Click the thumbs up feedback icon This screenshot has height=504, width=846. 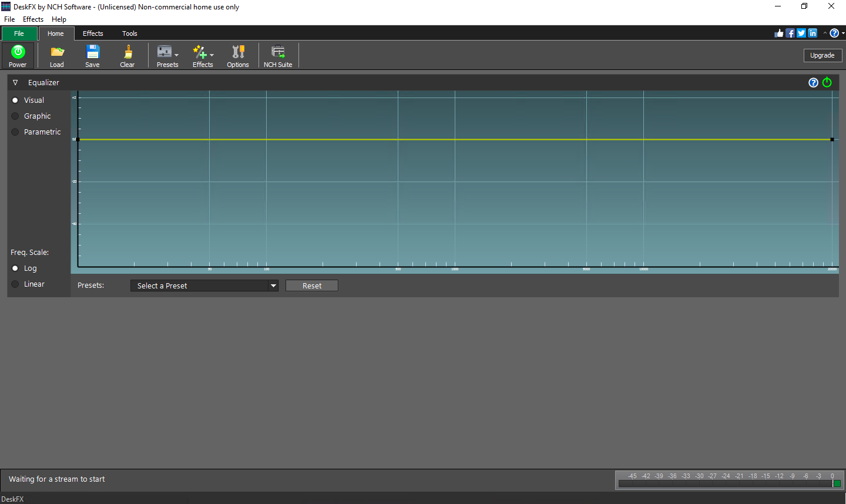(x=778, y=33)
